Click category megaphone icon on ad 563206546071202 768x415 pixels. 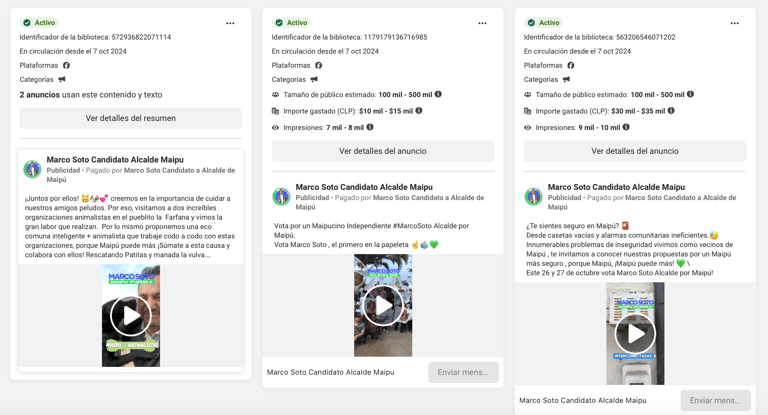coord(566,79)
